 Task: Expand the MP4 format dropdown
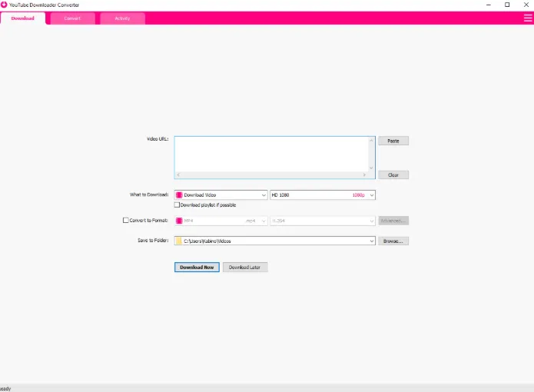221,221
